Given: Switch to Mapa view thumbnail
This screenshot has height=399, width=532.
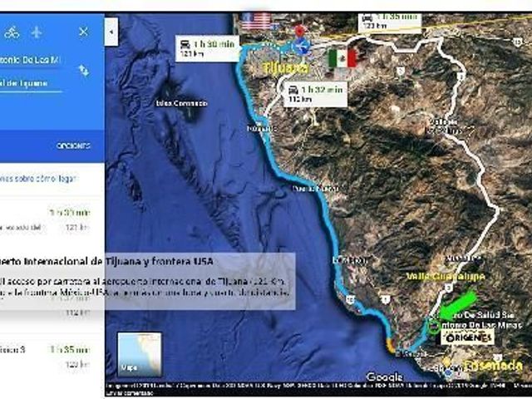Looking at the screenshot, I should pyautogui.click(x=140, y=355).
